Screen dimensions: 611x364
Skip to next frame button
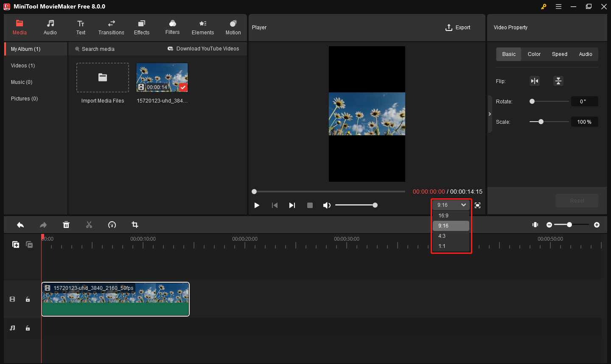click(292, 205)
